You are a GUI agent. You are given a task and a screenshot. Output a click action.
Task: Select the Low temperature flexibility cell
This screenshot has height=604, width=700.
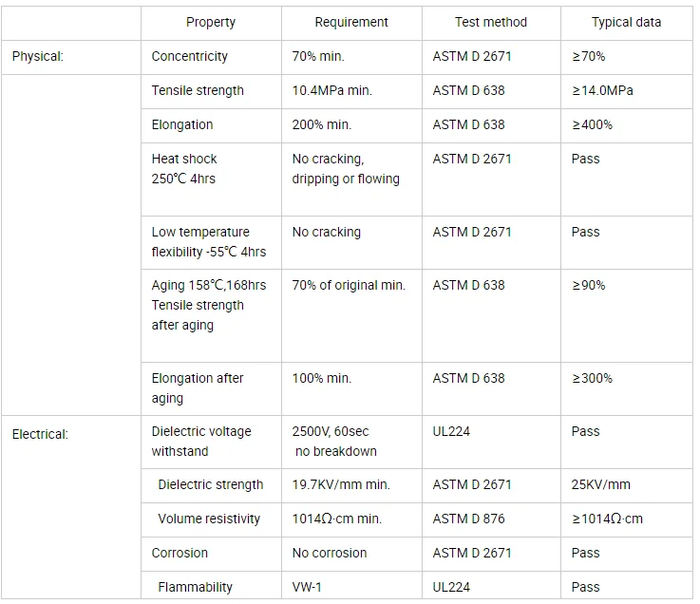coord(209,242)
